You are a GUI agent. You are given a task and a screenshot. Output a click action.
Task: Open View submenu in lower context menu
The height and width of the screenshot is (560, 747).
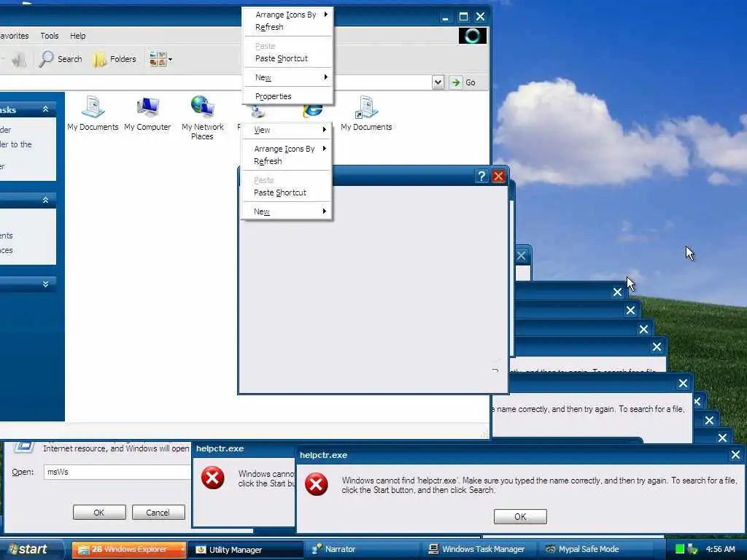point(286,130)
